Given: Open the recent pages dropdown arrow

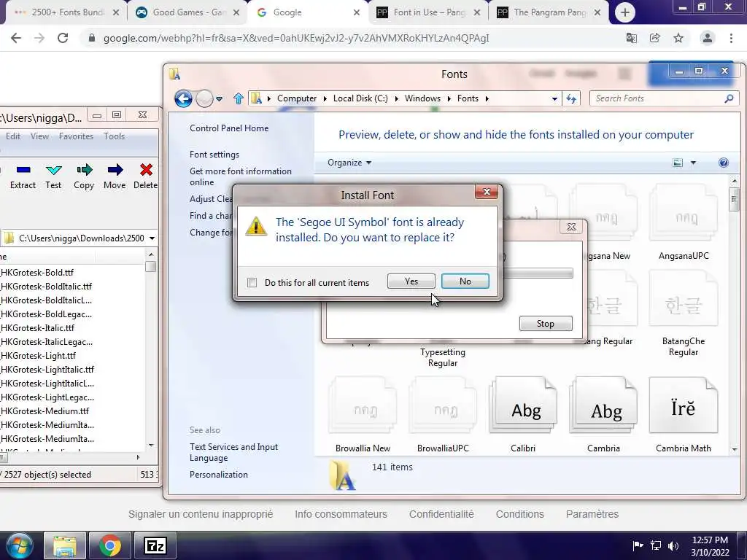Looking at the screenshot, I should tap(219, 99).
